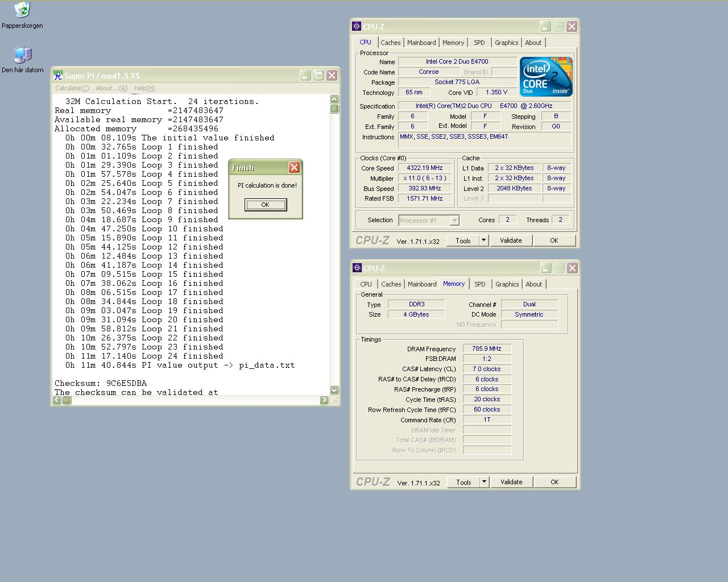Select About tab in top CPU-Z window

click(533, 43)
